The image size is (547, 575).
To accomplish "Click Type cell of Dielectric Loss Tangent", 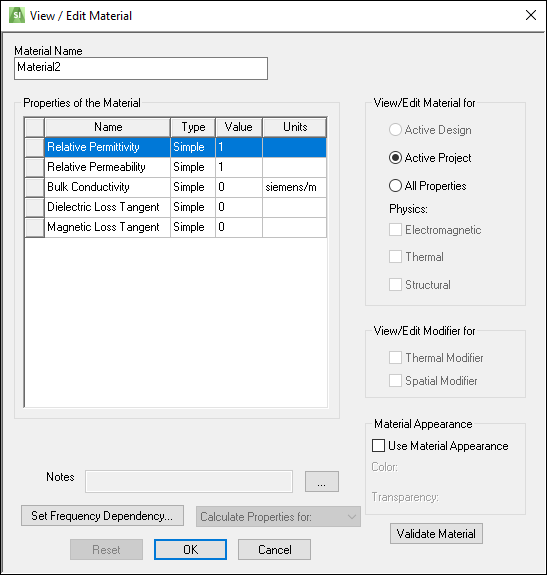I will 193,207.
